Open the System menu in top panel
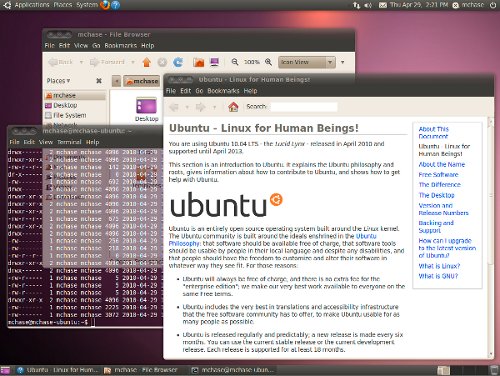500x376 pixels. tap(87, 5)
